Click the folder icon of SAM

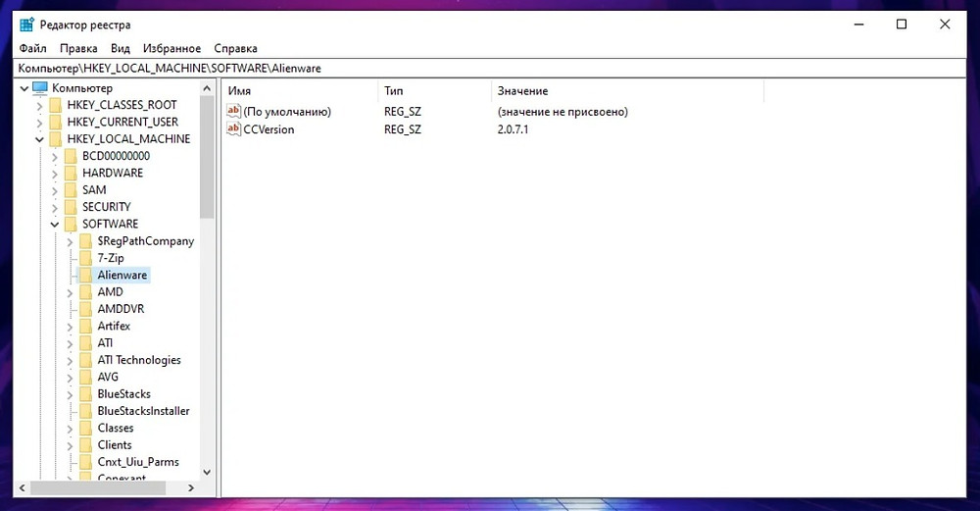71,189
